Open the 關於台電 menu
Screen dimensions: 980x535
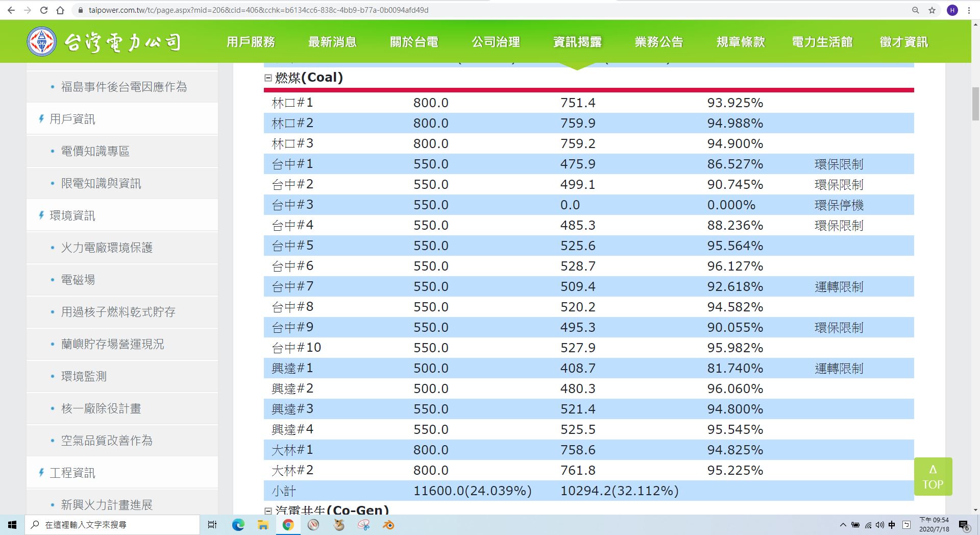414,42
